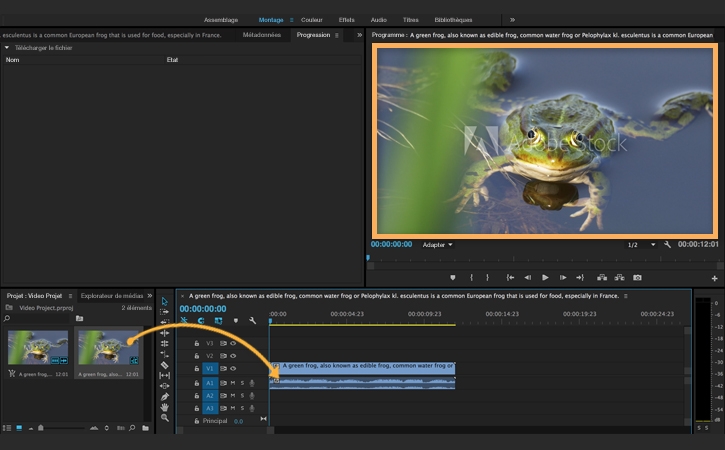Switch to the Couleur workspace tab
725x450 pixels.
(312, 19)
